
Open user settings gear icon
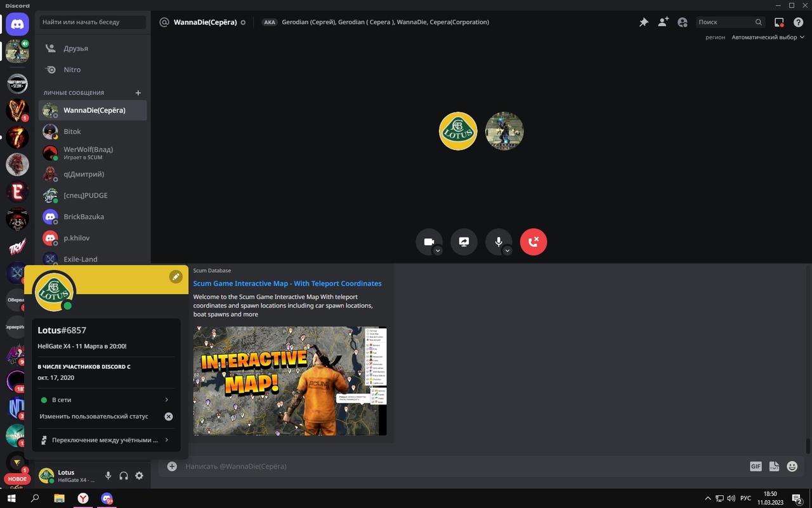139,476
